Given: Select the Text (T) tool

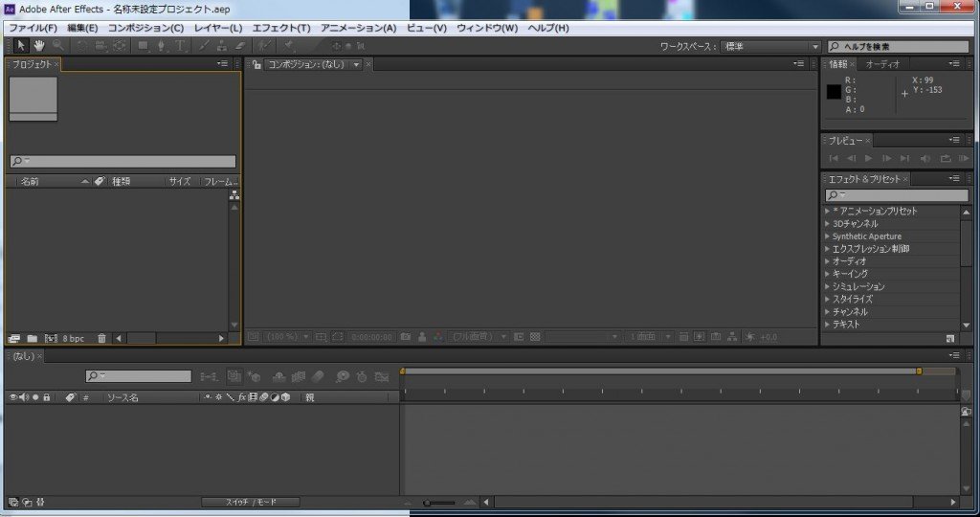Looking at the screenshot, I should [180, 46].
